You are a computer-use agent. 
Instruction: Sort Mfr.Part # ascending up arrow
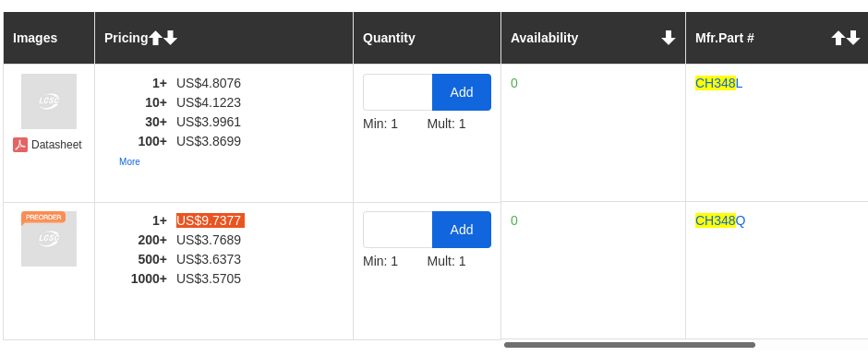pyautogui.click(x=838, y=38)
